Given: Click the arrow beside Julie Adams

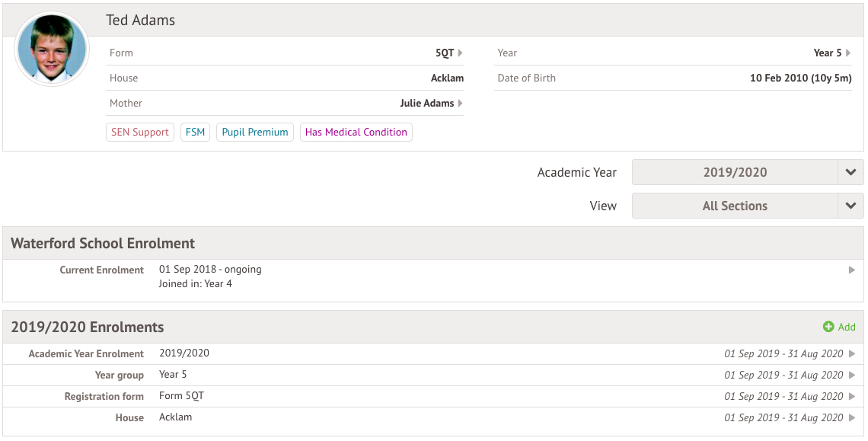Looking at the screenshot, I should [x=460, y=104].
